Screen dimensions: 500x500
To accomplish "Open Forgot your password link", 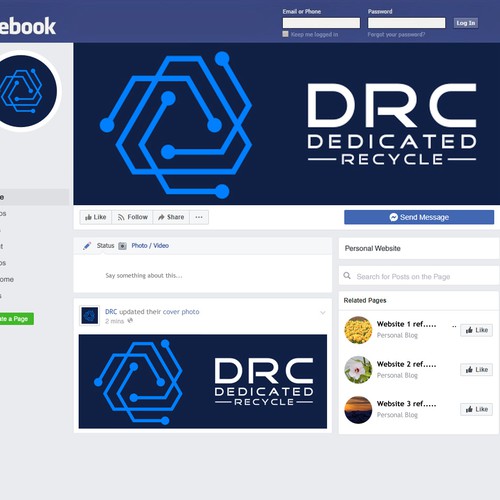I will pyautogui.click(x=396, y=35).
